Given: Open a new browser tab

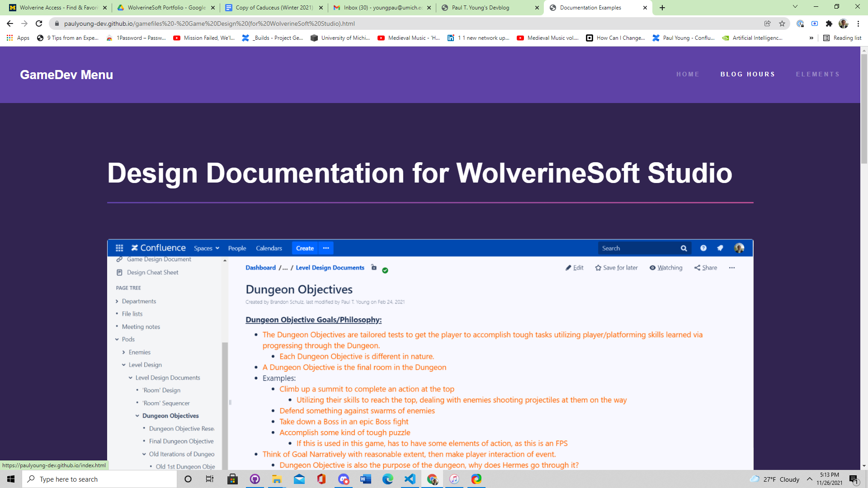Looking at the screenshot, I should (662, 8).
